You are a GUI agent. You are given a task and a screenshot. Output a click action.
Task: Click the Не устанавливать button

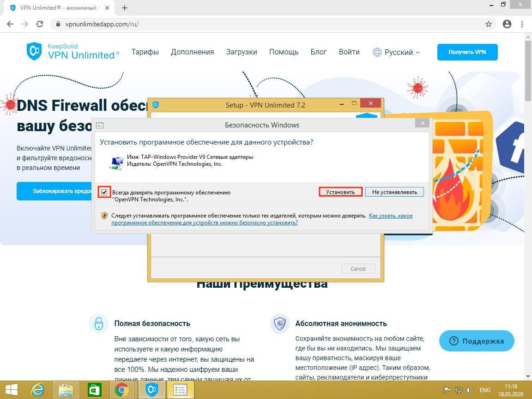[x=394, y=192]
